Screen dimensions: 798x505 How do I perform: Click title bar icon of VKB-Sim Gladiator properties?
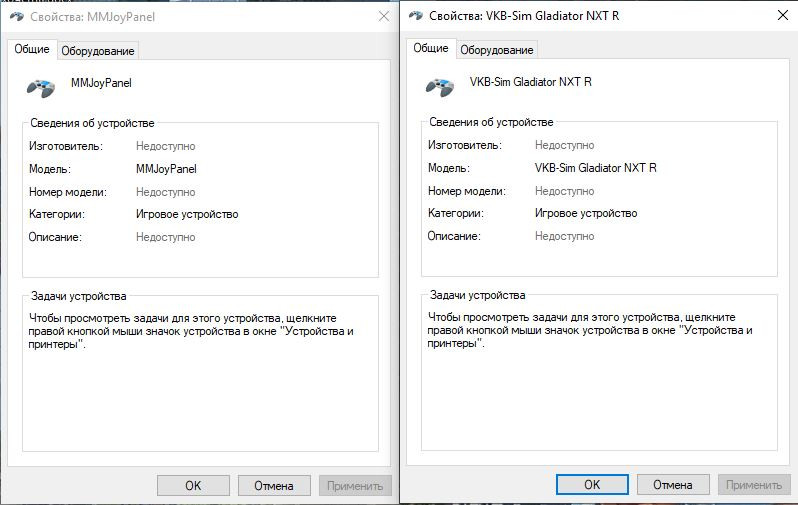tap(416, 16)
